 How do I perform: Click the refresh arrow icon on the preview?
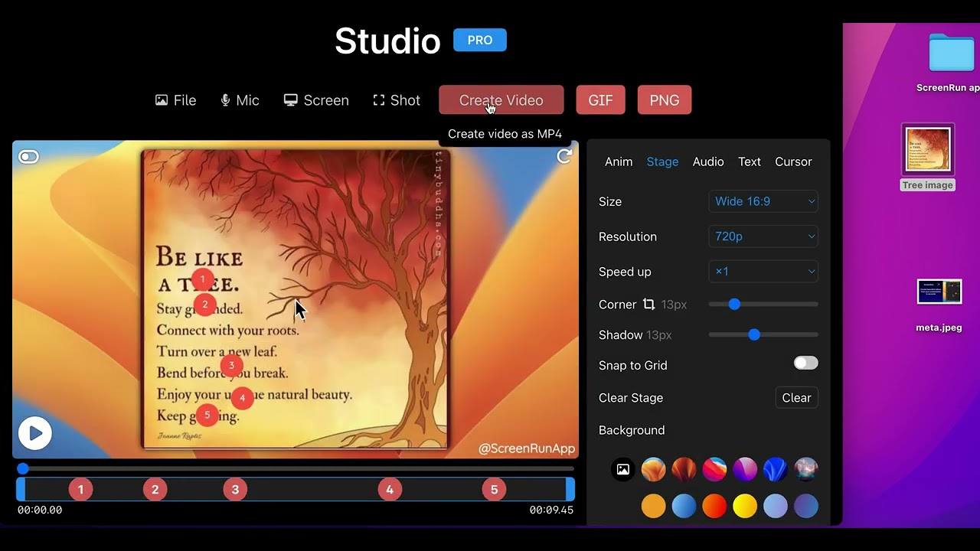[564, 156]
